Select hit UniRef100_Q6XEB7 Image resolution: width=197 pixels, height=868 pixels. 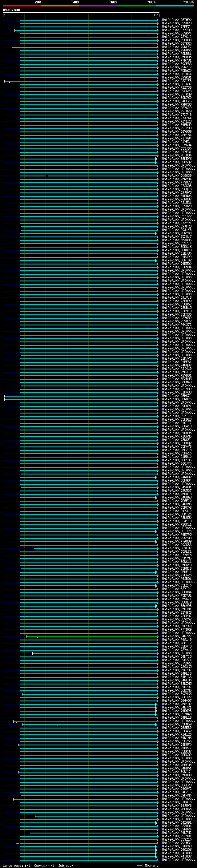pyautogui.click(x=177, y=548)
